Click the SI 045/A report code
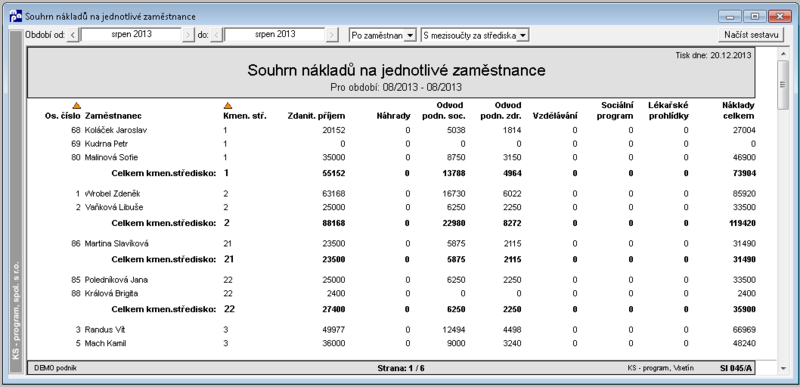Image resolution: width=800 pixels, height=387 pixels. [736, 368]
